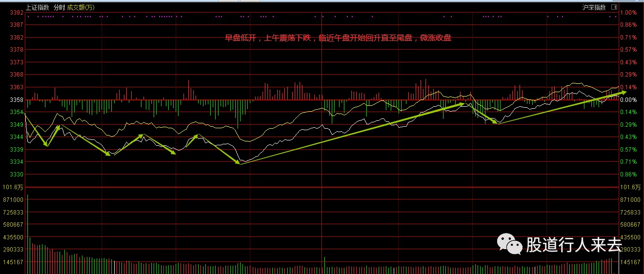Click the green arrow tip at the midday low

240,163
